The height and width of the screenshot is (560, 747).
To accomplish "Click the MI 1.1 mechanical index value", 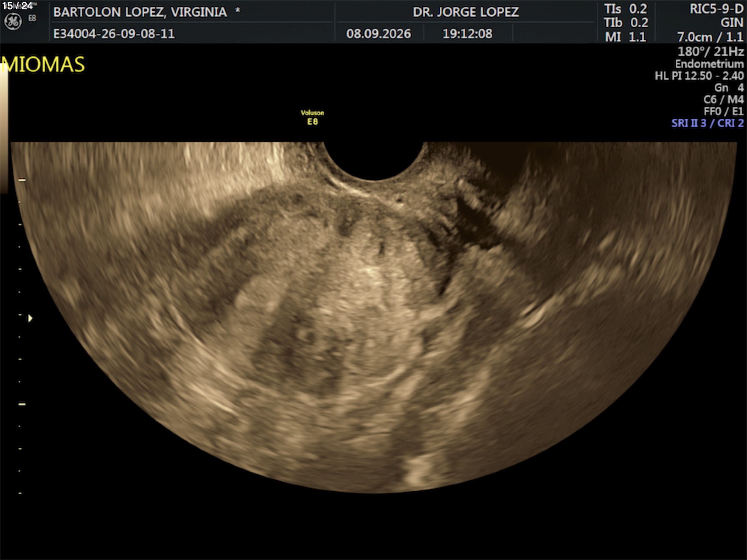I will coord(626,37).
